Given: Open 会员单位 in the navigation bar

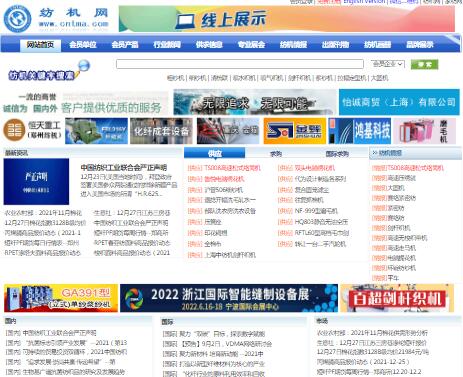Looking at the screenshot, I should pyautogui.click(x=83, y=45).
